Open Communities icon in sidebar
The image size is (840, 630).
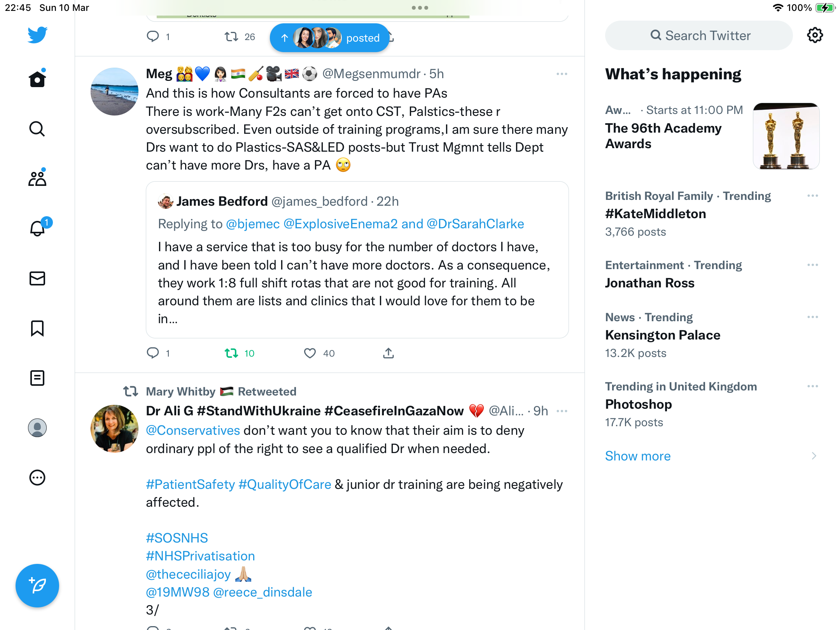click(37, 178)
